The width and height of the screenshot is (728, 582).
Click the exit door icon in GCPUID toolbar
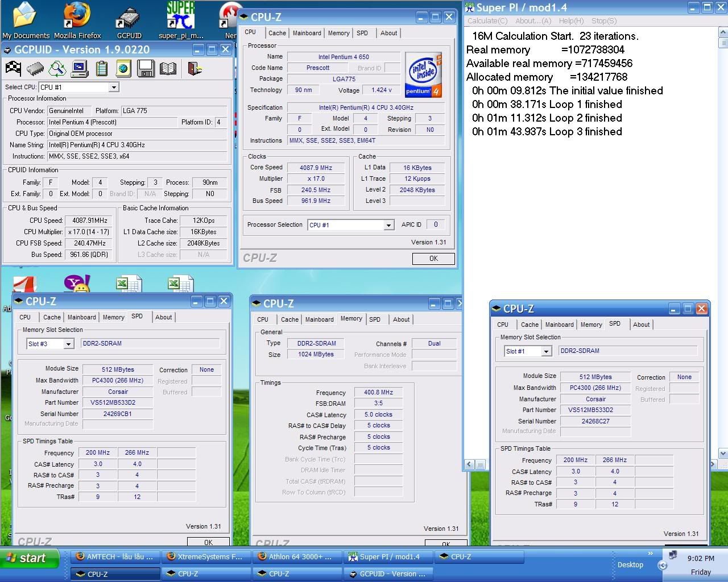[x=195, y=69]
